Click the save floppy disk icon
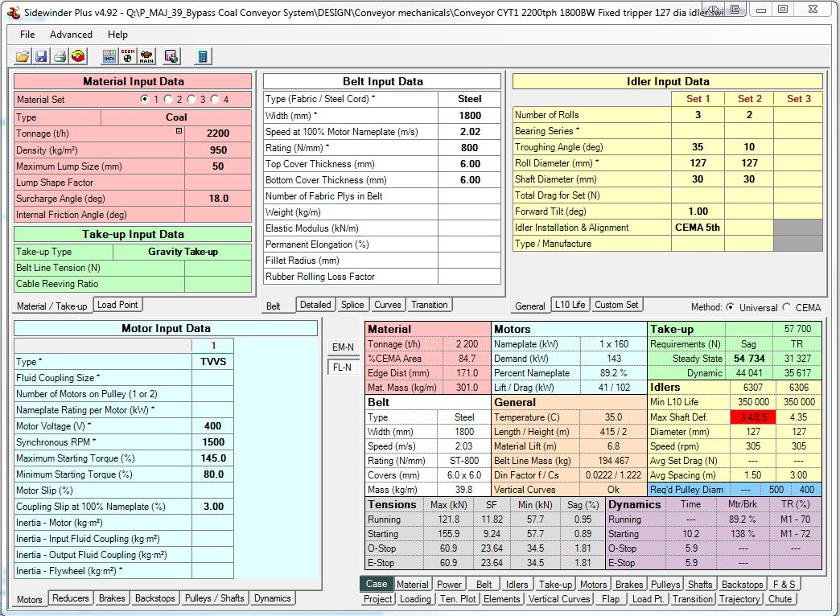840x616 pixels. [x=40, y=56]
